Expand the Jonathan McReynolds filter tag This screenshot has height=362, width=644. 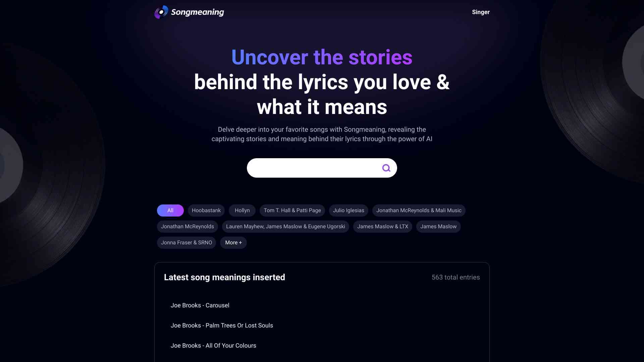point(187,226)
